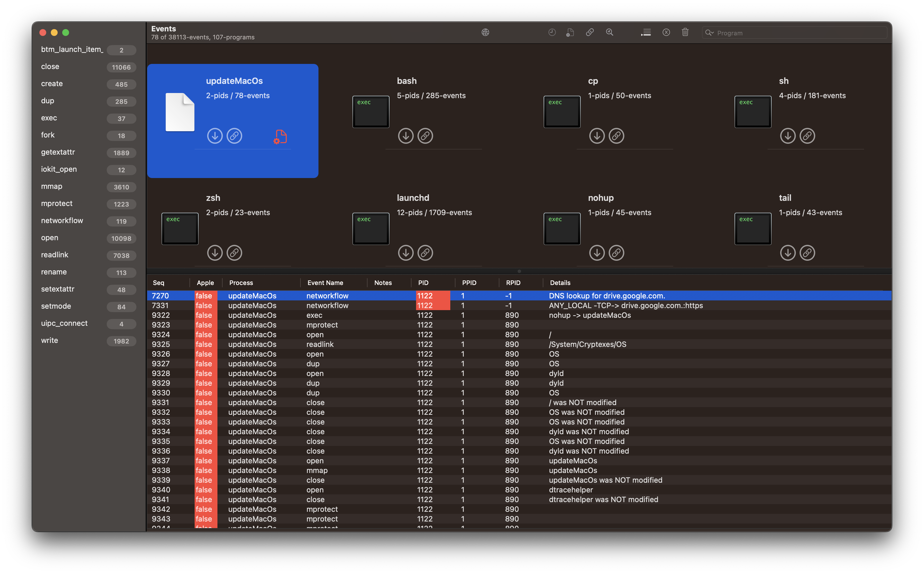The image size is (924, 574).
Task: Select the zsh process card title
Action: tap(213, 198)
